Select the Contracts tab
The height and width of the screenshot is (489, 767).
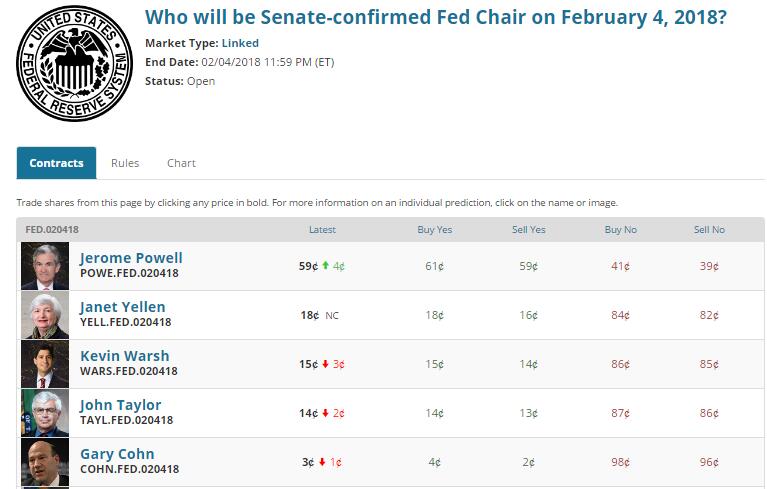56,163
